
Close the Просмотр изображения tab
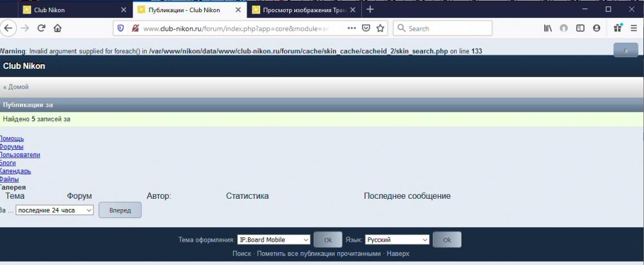352,10
